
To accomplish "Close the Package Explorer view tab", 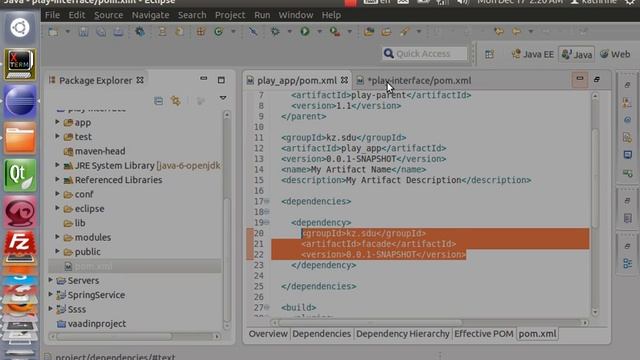I will click(140, 80).
